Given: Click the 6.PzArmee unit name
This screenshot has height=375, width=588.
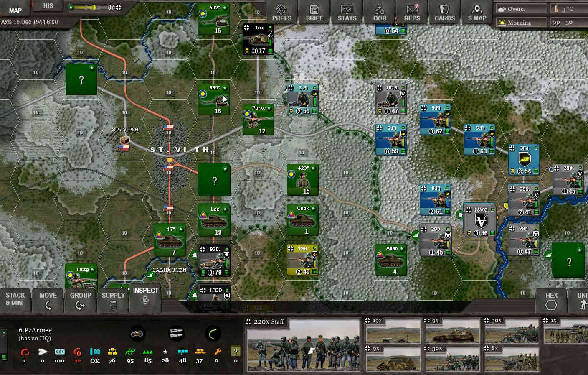Looking at the screenshot, I should [35, 330].
